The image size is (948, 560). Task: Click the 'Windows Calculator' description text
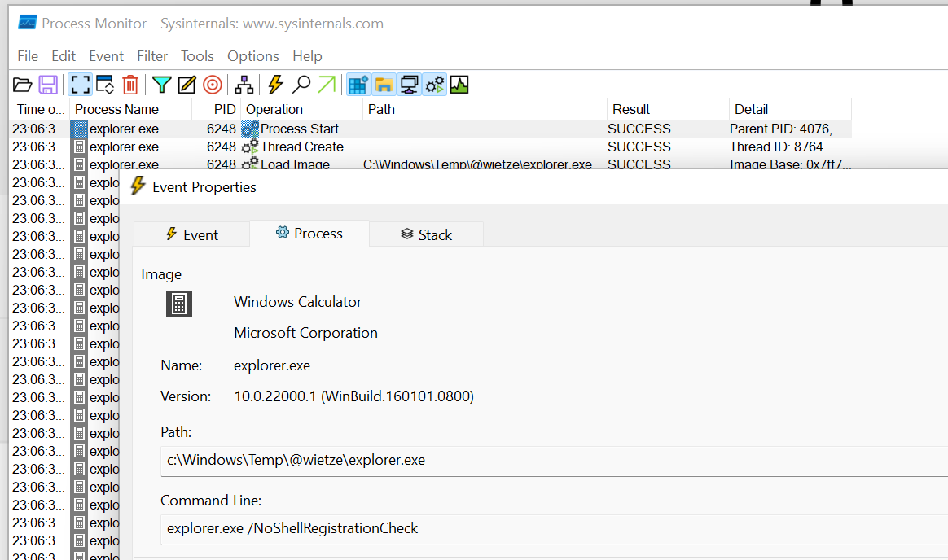point(297,302)
